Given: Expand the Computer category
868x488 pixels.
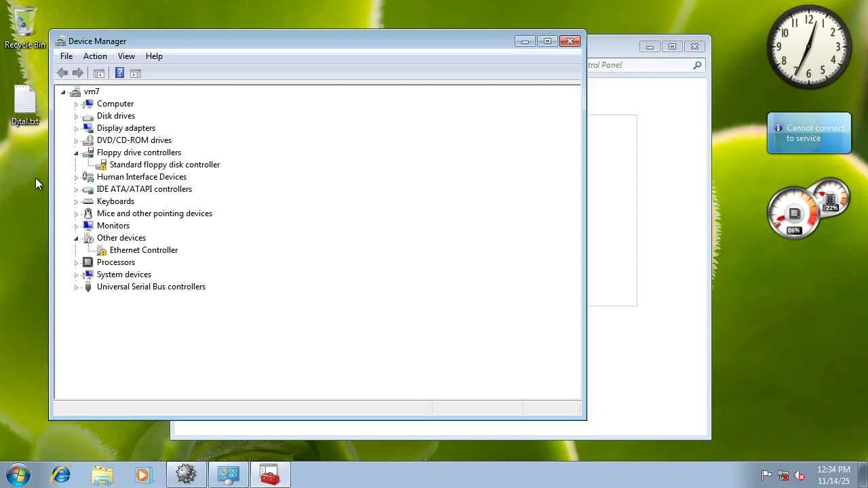Looking at the screenshot, I should [76, 104].
